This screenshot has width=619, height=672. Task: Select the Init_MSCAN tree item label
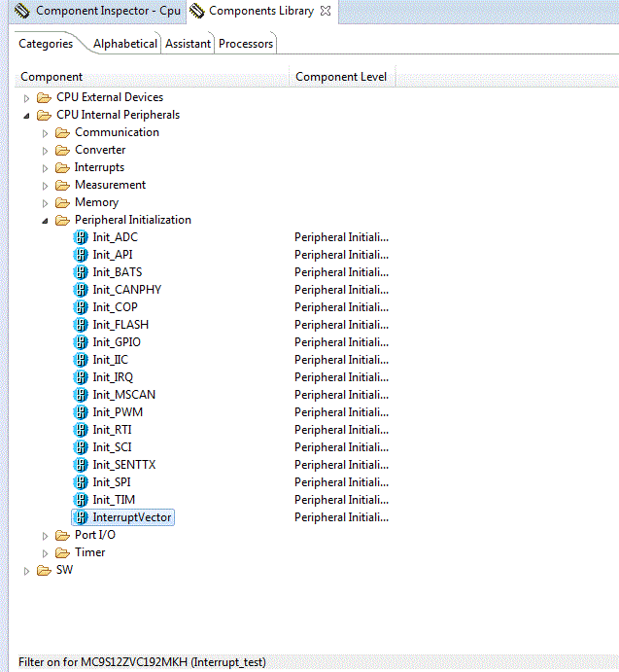coord(124,395)
